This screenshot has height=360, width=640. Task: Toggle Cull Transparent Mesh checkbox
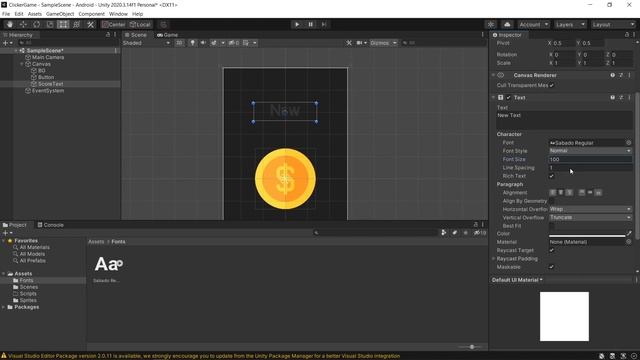click(552, 85)
